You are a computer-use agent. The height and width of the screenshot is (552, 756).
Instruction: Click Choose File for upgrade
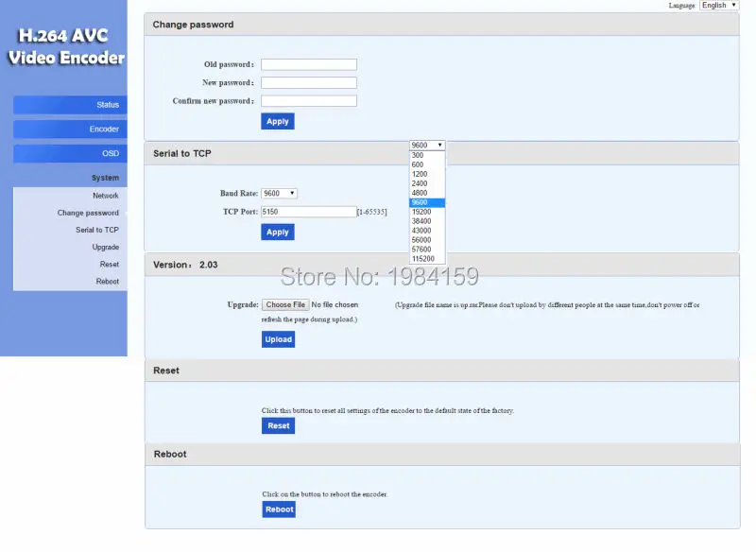285,304
